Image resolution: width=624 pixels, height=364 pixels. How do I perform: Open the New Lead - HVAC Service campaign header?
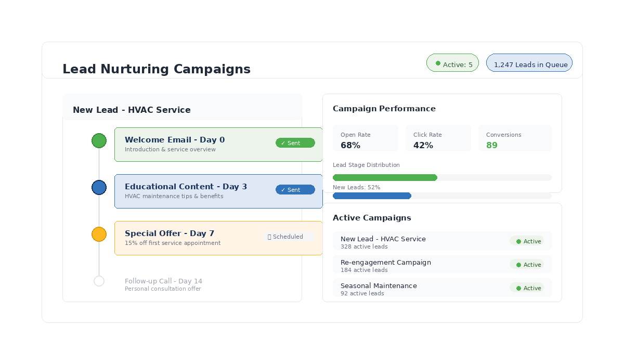131,110
